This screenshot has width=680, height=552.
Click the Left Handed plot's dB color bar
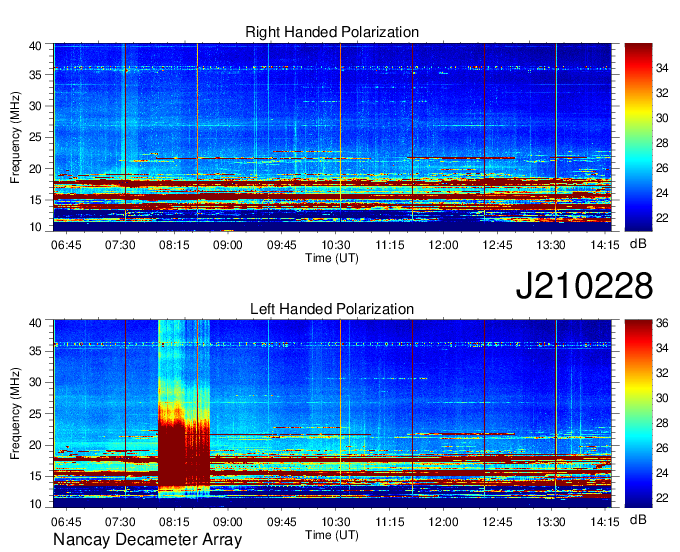click(638, 414)
